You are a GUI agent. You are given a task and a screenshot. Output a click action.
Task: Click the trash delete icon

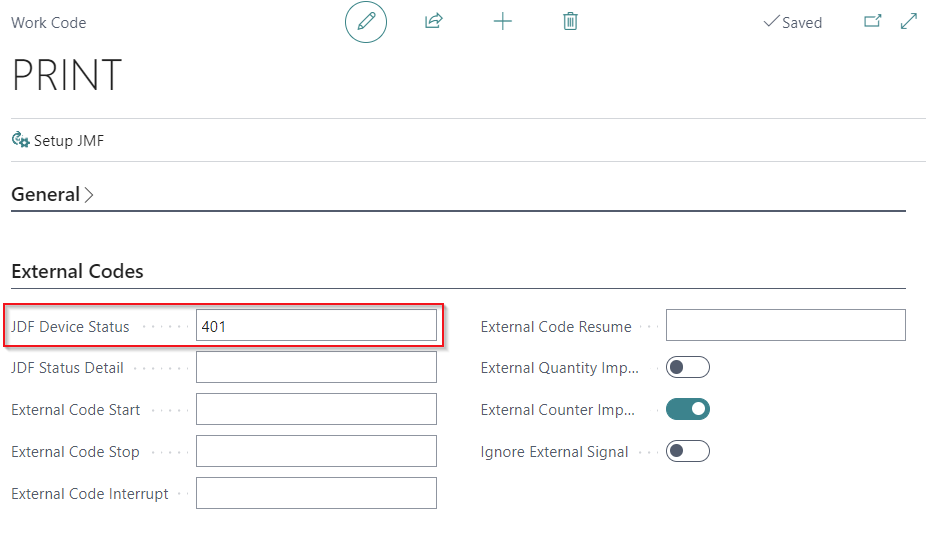pos(570,21)
